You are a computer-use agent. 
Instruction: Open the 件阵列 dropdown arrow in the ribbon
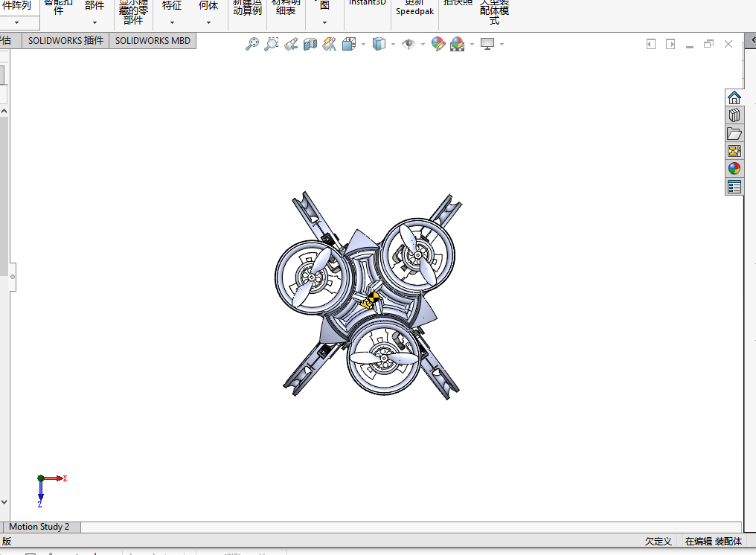click(16, 22)
